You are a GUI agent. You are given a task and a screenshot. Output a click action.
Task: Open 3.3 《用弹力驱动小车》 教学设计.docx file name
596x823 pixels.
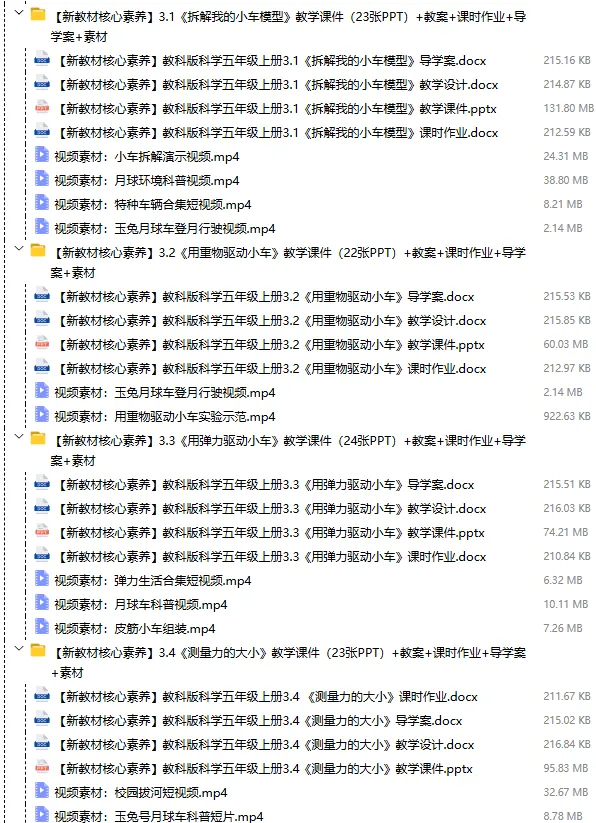(270, 508)
